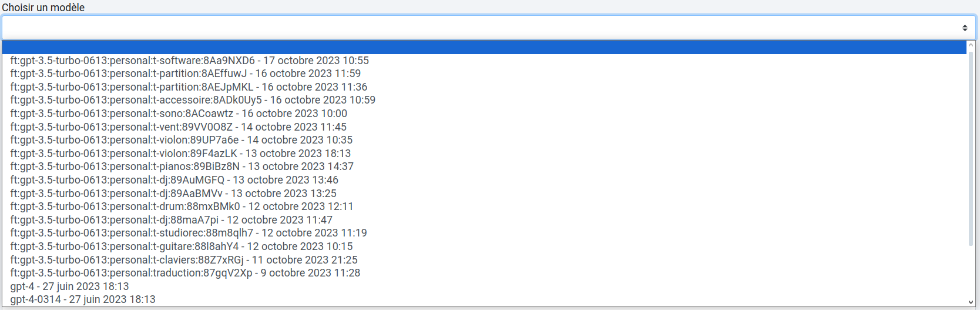Image resolution: width=980 pixels, height=310 pixels.
Task: Select the t-software:8Aa9NXD6 model option
Action: 189,61
